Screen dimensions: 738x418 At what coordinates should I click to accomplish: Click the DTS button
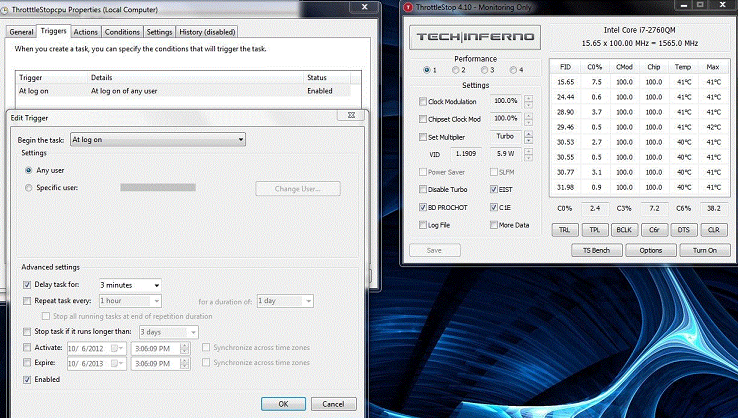pyautogui.click(x=684, y=230)
